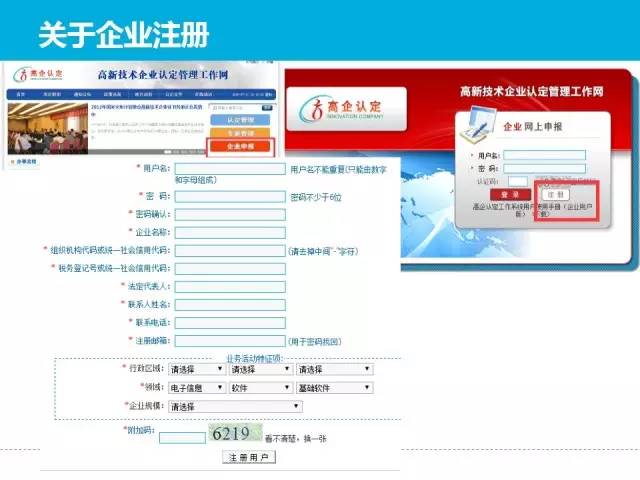640x480 pixels.
Task: Click the red 登录 login button
Action: click(510, 194)
